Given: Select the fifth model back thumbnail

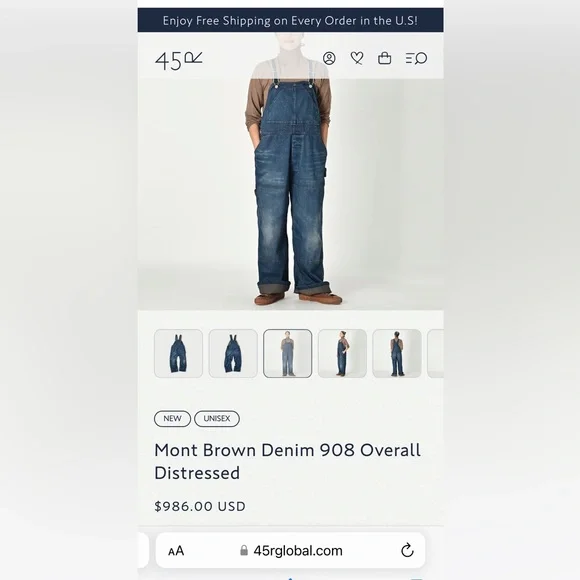Looking at the screenshot, I should pos(397,353).
